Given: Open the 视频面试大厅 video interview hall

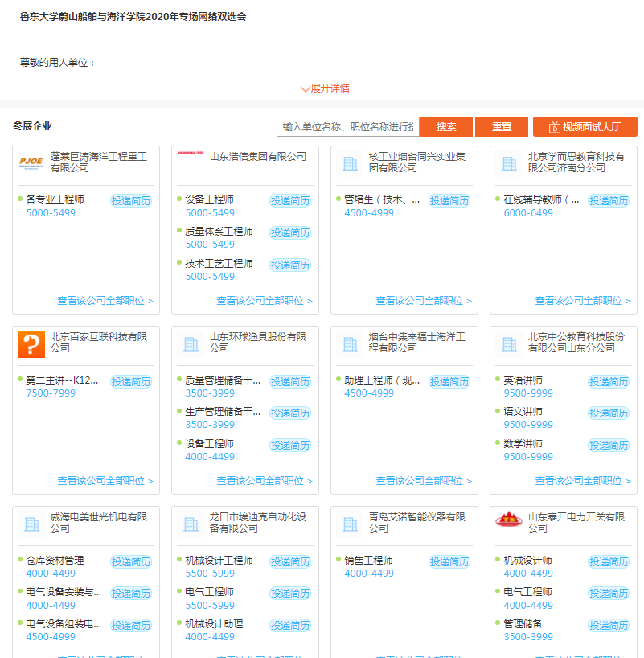Looking at the screenshot, I should tap(585, 127).
